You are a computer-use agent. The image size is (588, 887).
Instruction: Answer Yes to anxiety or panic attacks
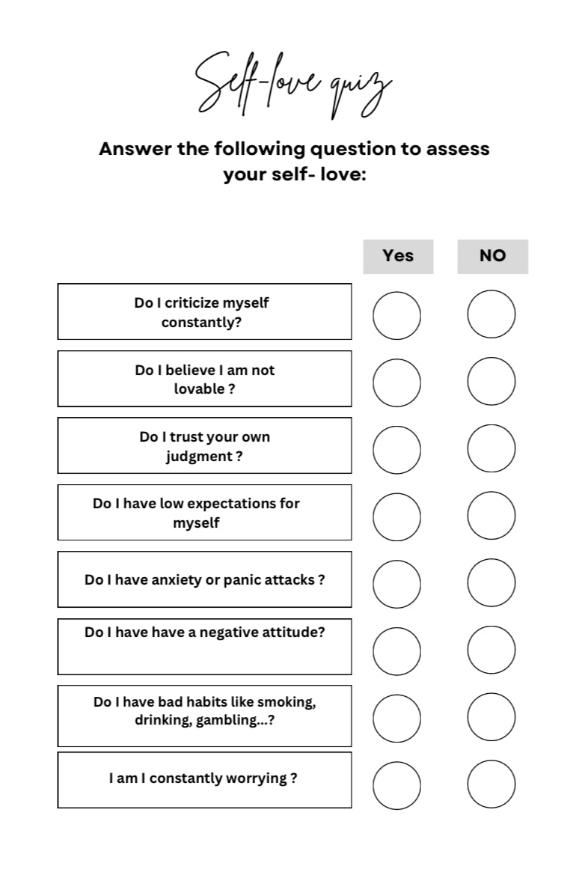[x=396, y=584]
